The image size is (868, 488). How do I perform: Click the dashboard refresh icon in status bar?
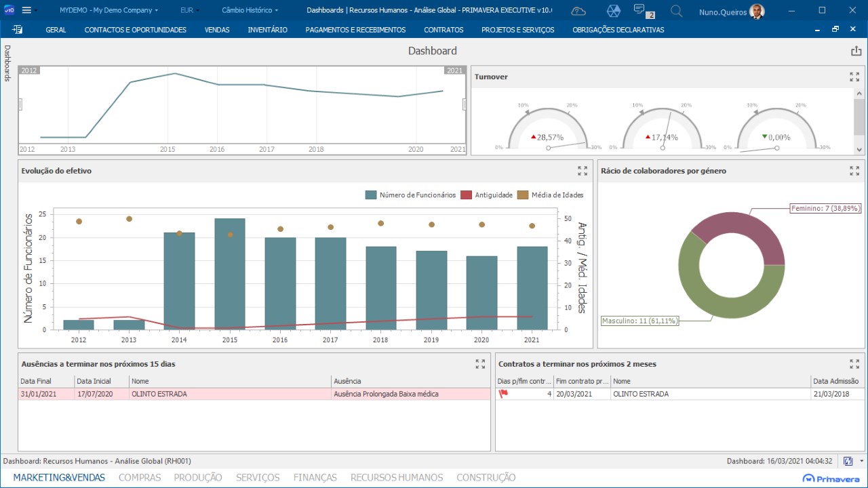tap(848, 461)
